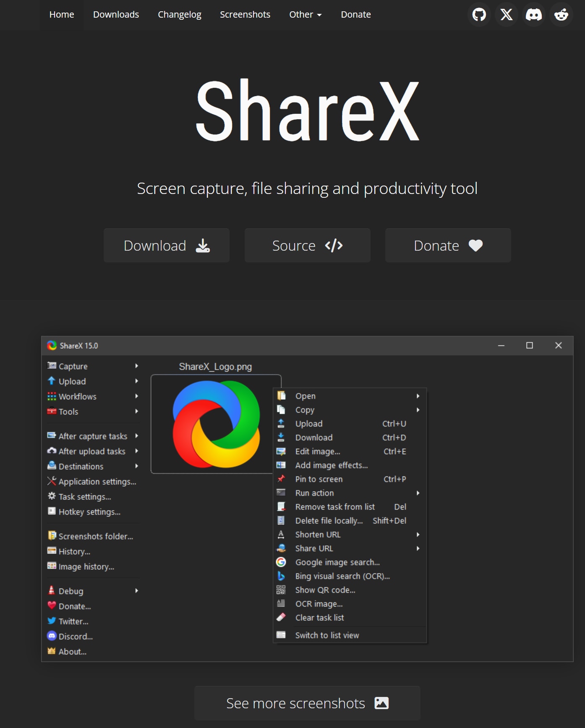Open the Screenshots nav item
The image size is (585, 728).
[x=245, y=15]
